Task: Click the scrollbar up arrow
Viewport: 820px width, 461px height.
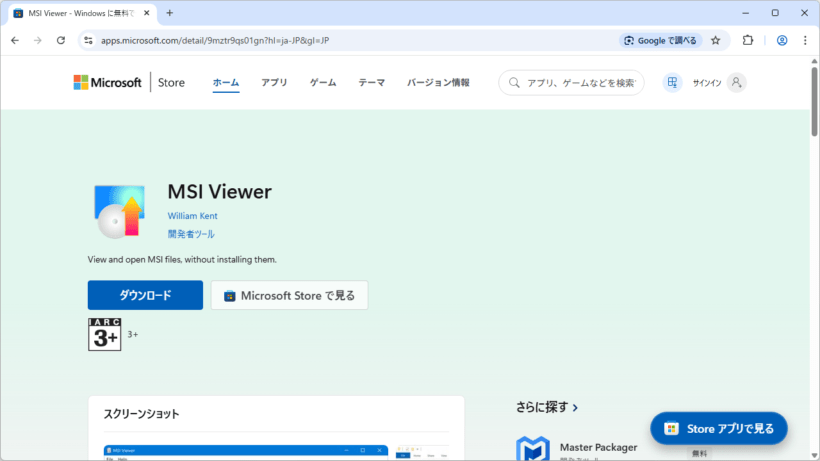Action: pos(814,61)
